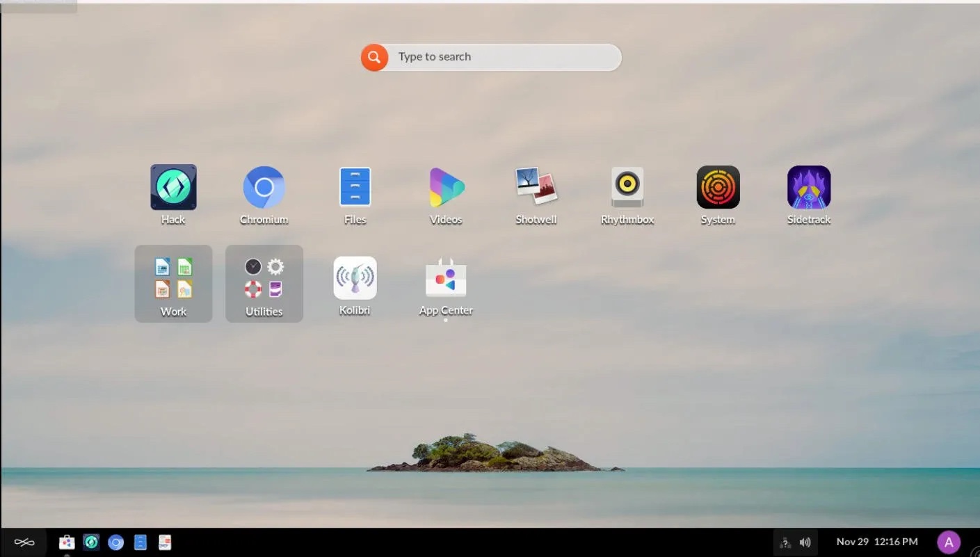Click the network status icon in the tray

click(x=785, y=542)
